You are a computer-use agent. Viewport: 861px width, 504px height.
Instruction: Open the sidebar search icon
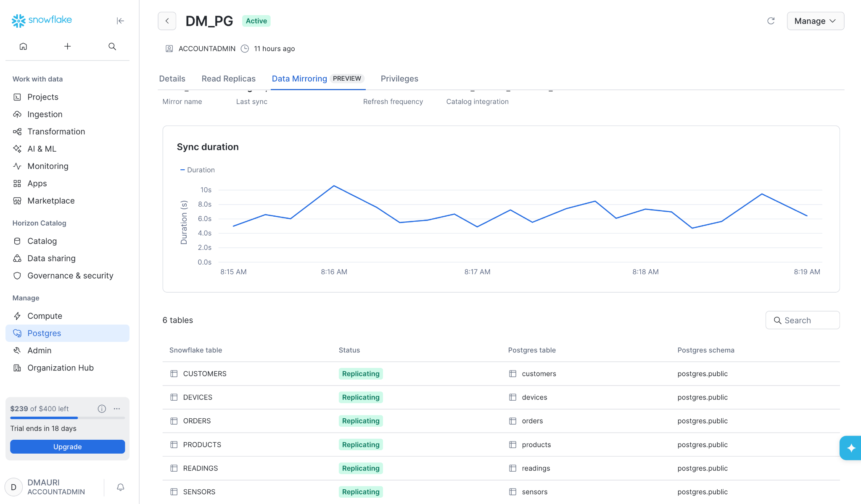click(x=112, y=46)
